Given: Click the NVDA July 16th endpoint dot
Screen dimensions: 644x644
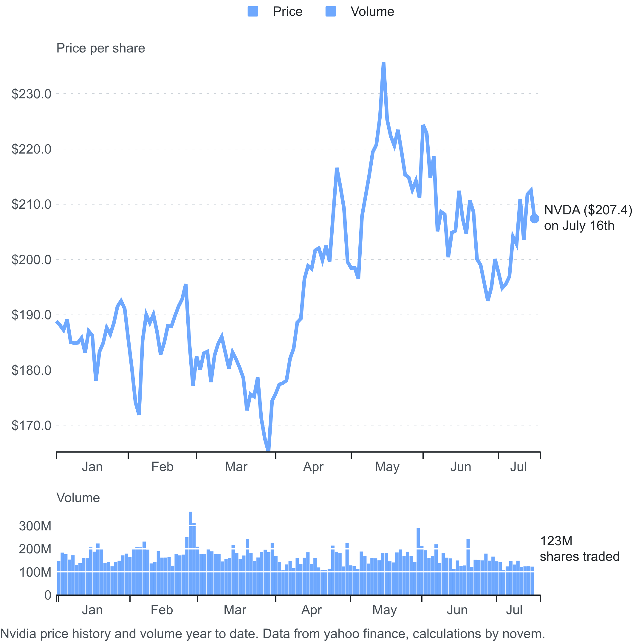Looking at the screenshot, I should [534, 219].
